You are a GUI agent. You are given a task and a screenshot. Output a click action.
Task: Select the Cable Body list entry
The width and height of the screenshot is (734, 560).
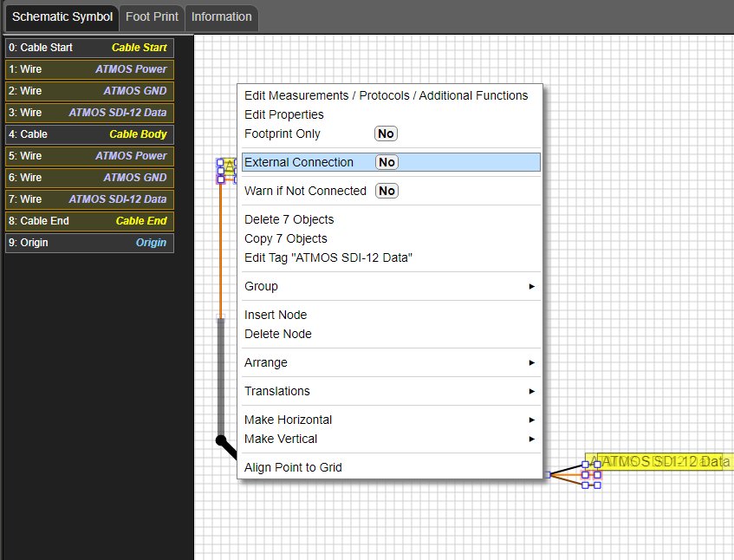(89, 134)
